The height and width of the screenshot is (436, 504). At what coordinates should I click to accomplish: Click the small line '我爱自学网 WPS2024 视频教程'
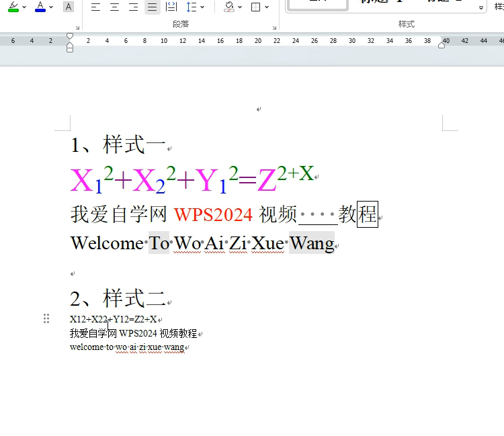133,333
